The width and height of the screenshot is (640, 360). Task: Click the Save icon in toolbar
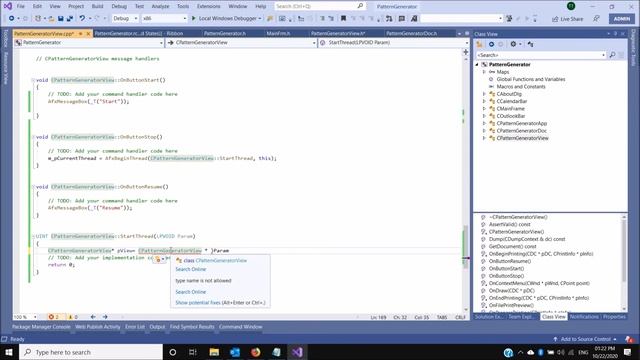click(61, 19)
